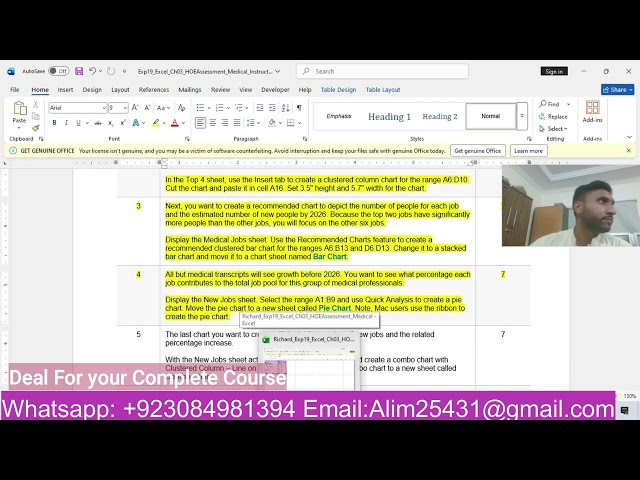Align the text to the right
The image size is (640, 480).
tap(225, 123)
